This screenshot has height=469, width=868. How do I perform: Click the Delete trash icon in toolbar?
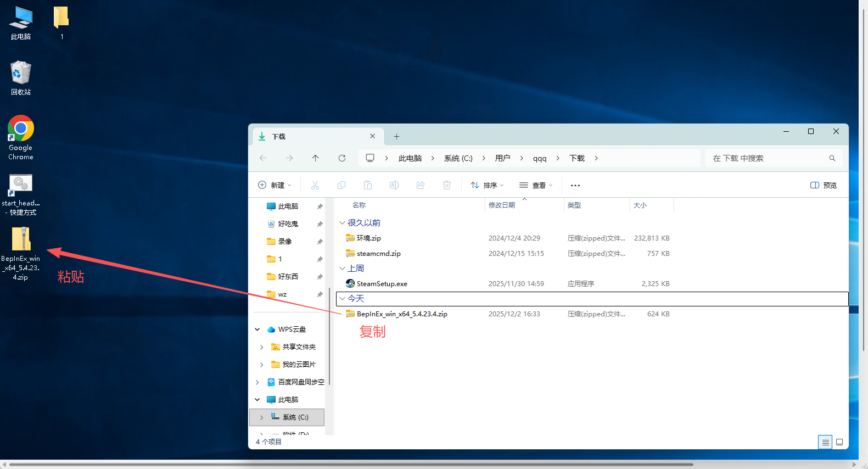pyautogui.click(x=447, y=186)
